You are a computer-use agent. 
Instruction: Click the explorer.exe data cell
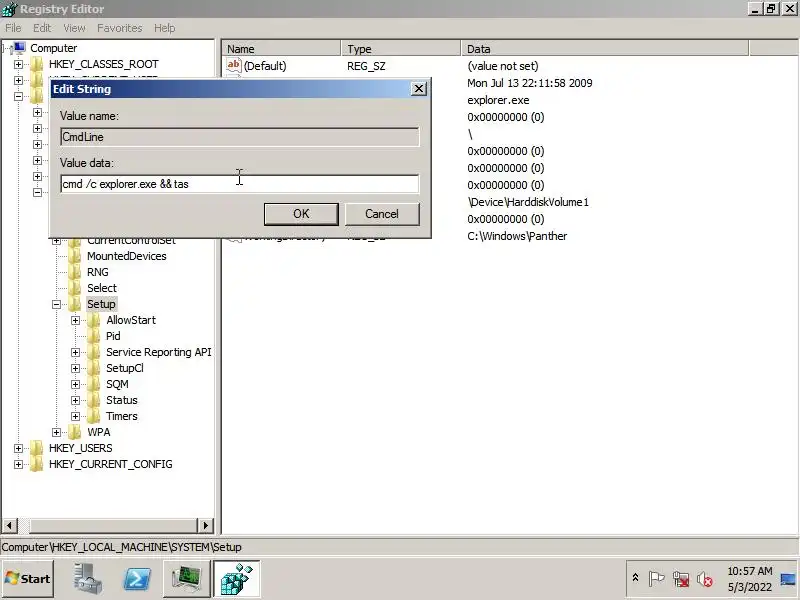coord(498,100)
